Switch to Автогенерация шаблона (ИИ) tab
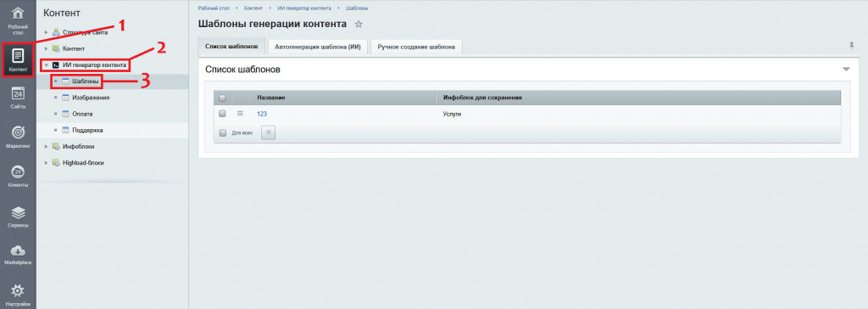This screenshot has height=309, width=868. click(318, 48)
